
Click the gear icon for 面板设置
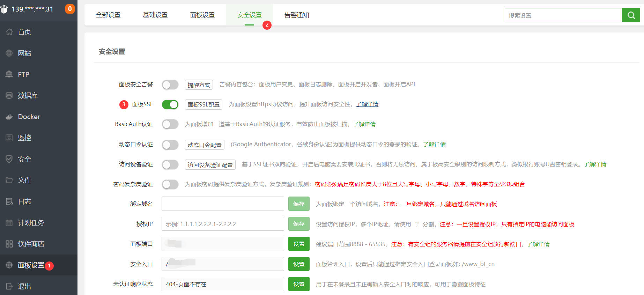point(9,265)
